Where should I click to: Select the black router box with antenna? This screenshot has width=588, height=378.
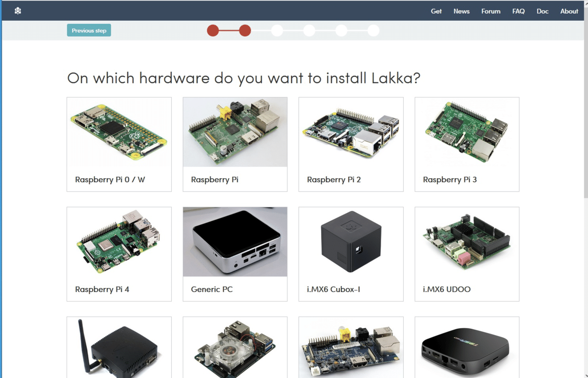coord(119,348)
